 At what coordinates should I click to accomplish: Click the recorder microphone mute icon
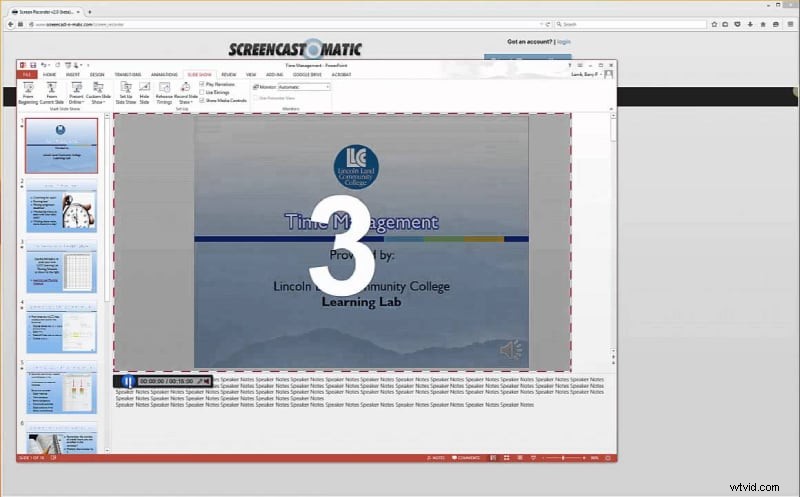200,381
